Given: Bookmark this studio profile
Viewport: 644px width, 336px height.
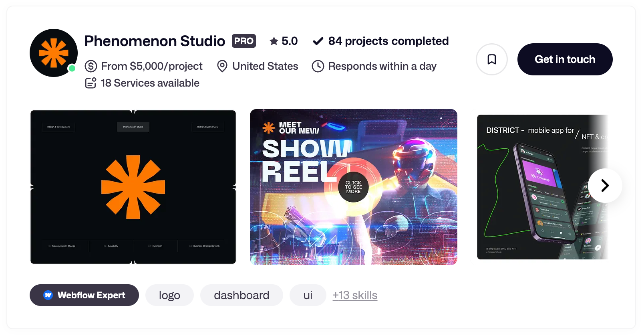Looking at the screenshot, I should [491, 59].
